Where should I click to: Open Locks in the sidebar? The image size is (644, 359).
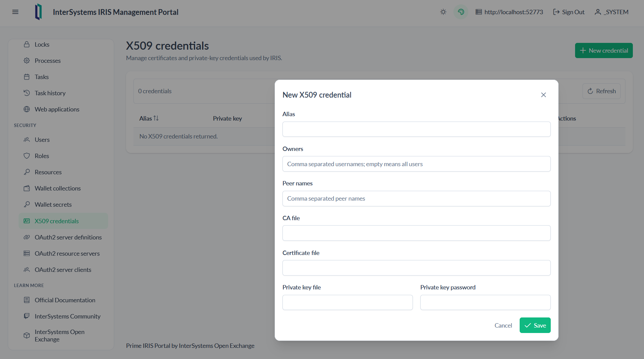point(63,44)
